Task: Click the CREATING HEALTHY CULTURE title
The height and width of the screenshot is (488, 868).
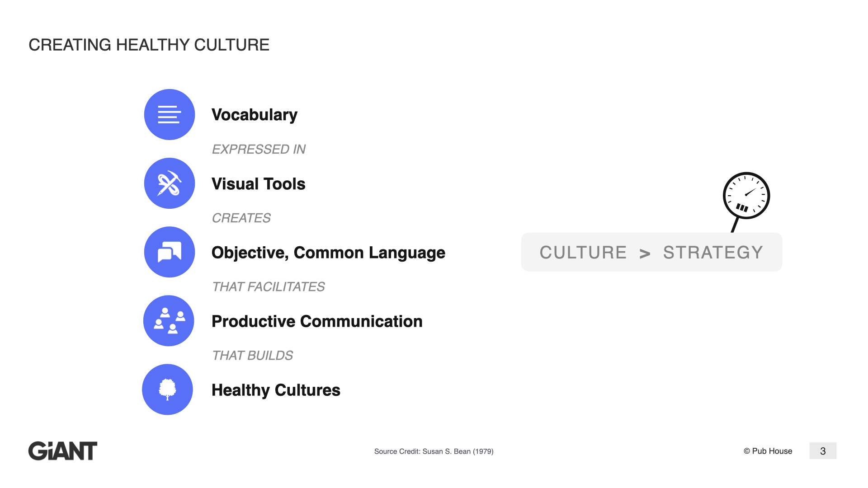Action: tap(149, 45)
